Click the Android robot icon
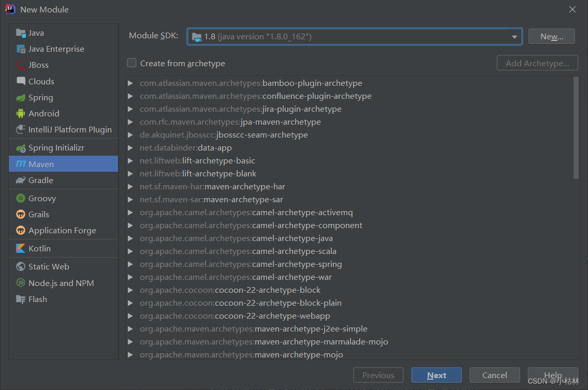 21,114
